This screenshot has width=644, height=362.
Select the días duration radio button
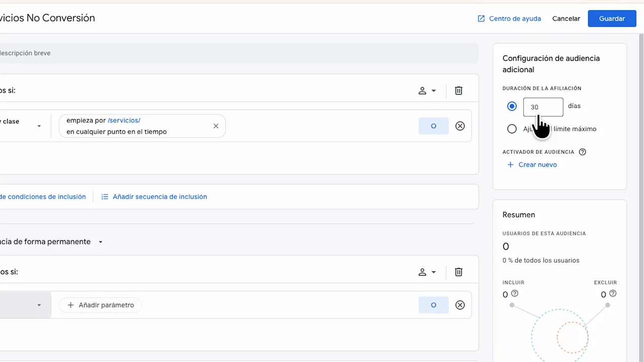click(x=512, y=106)
